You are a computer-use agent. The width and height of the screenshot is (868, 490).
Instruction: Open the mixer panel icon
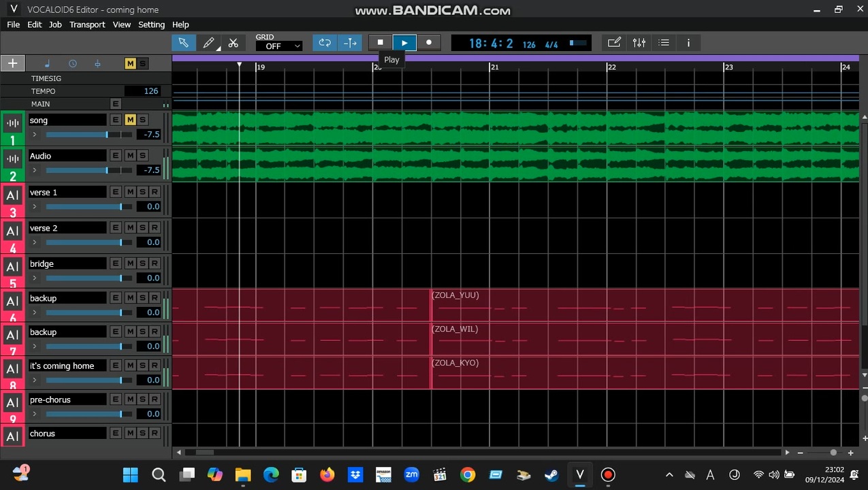[639, 43]
